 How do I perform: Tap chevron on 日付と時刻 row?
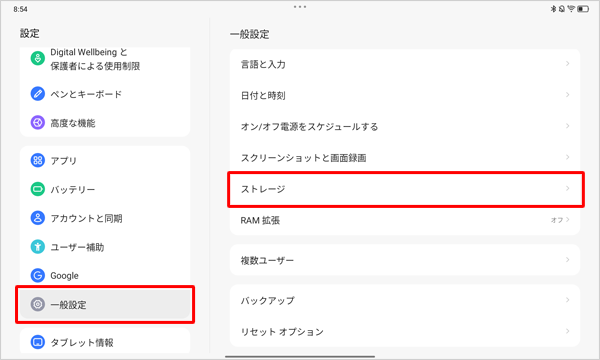pyautogui.click(x=567, y=94)
